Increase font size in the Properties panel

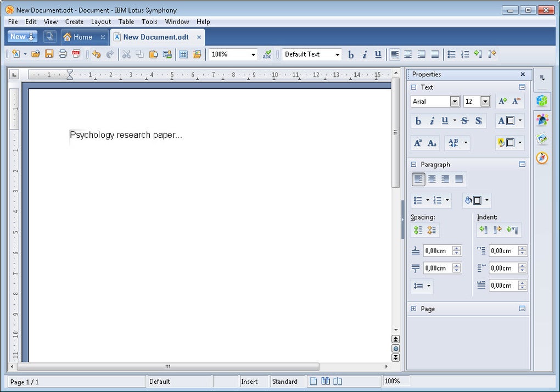pyautogui.click(x=502, y=102)
